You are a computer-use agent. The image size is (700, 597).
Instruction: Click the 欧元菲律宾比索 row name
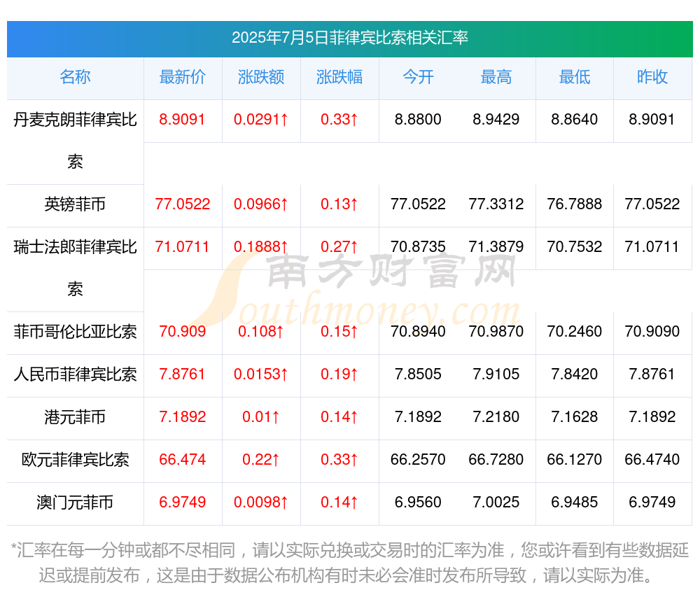pyautogui.click(x=75, y=460)
